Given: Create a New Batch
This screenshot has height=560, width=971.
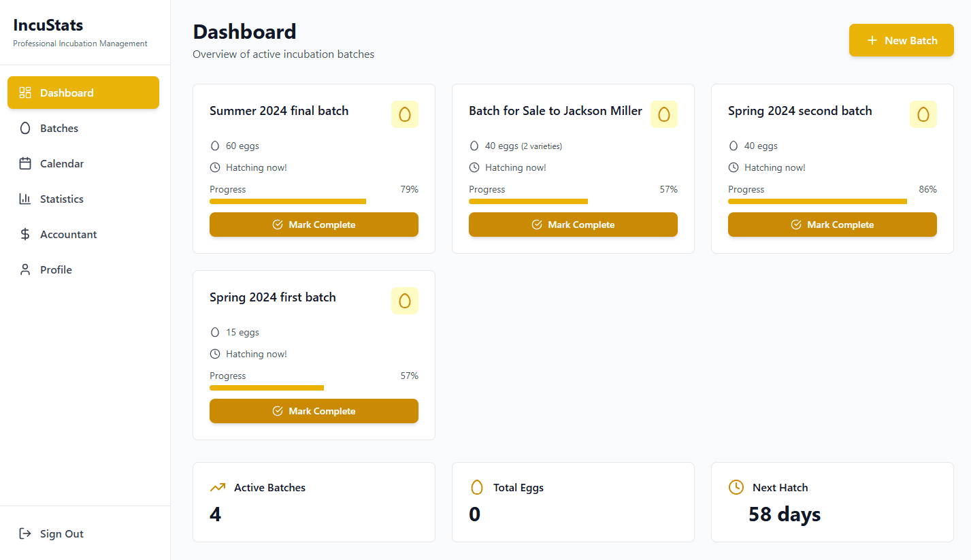Looking at the screenshot, I should [x=901, y=41].
